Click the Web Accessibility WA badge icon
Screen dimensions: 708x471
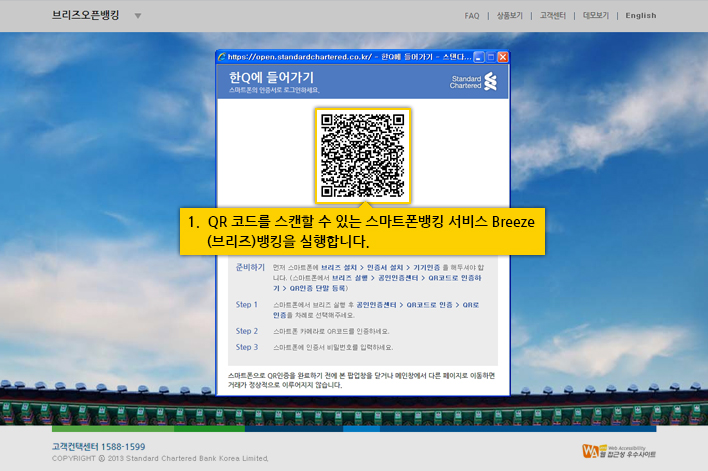point(619,451)
